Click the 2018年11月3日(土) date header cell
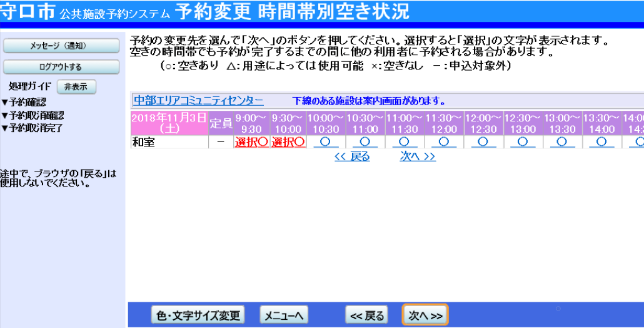Screen dimensions: 644x328 169,123
